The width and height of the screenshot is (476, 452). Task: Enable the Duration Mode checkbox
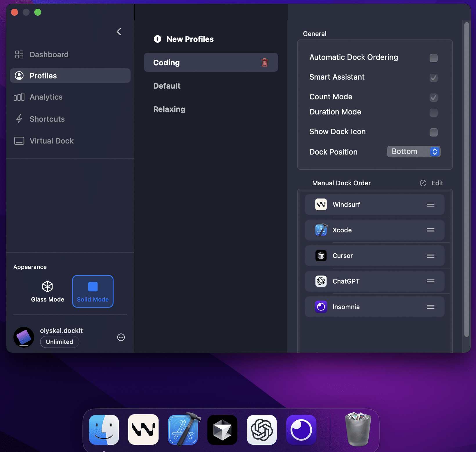coord(434,112)
